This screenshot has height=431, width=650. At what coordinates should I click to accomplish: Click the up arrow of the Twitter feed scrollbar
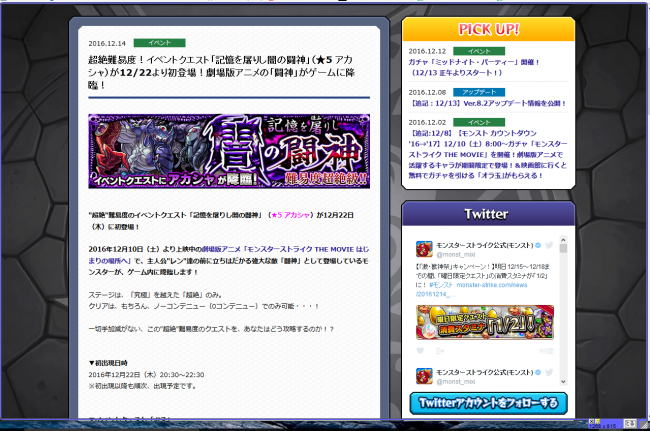[x=563, y=240]
